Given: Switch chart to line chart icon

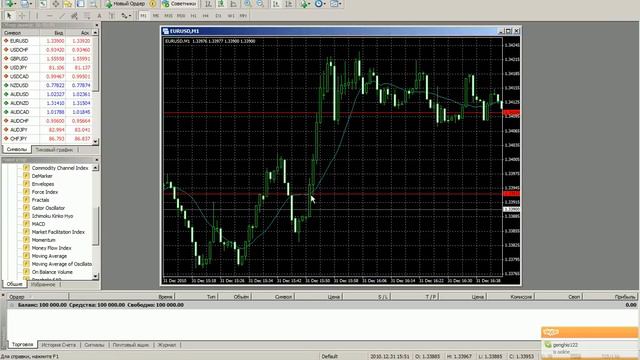Looking at the screenshot, I should tap(233, 4).
